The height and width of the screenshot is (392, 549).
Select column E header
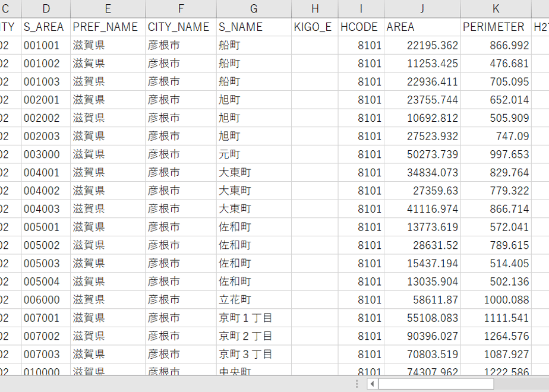[x=108, y=9]
